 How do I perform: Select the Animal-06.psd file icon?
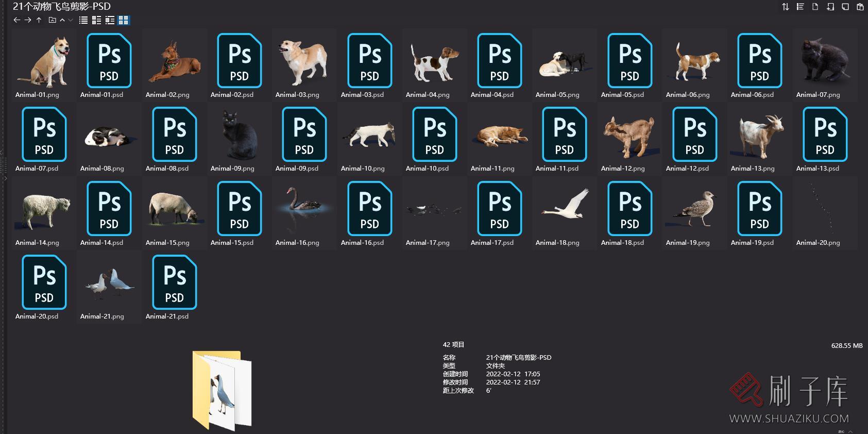[x=759, y=61]
